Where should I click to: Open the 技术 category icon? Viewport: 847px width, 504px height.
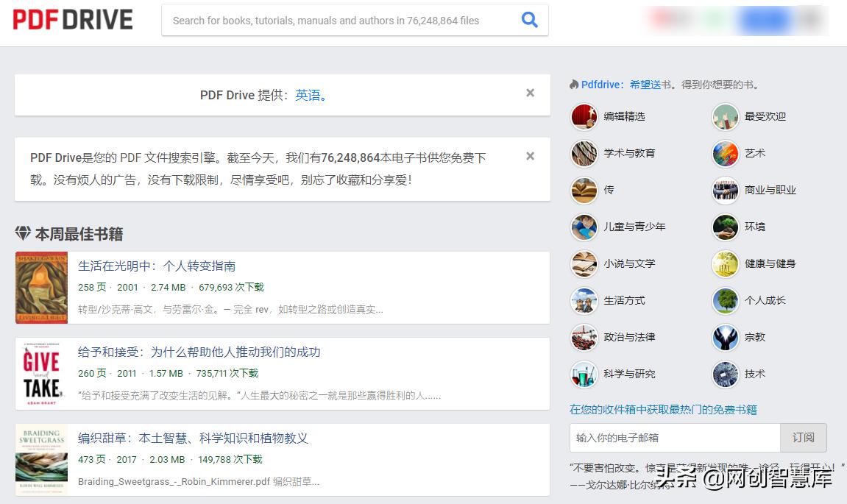(x=725, y=374)
